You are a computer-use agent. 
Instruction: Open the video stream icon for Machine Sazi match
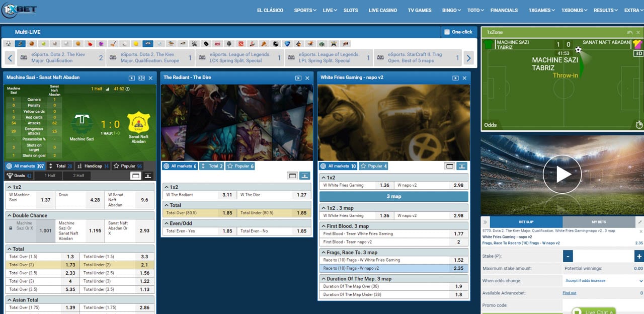click(x=132, y=78)
